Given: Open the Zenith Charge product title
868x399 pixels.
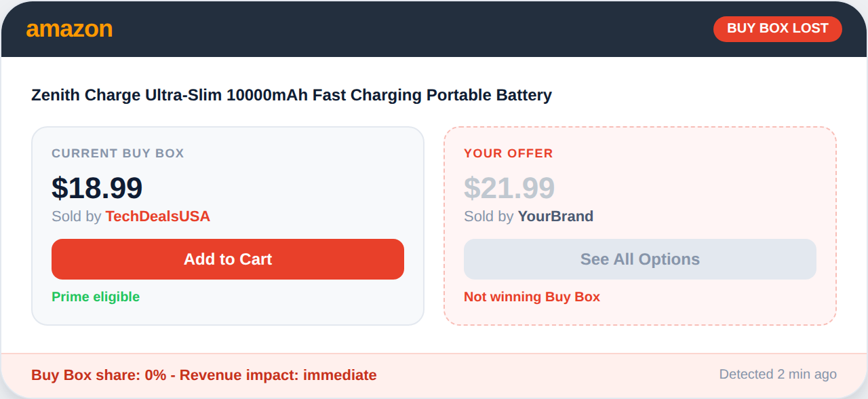Looking at the screenshot, I should pyautogui.click(x=291, y=95).
